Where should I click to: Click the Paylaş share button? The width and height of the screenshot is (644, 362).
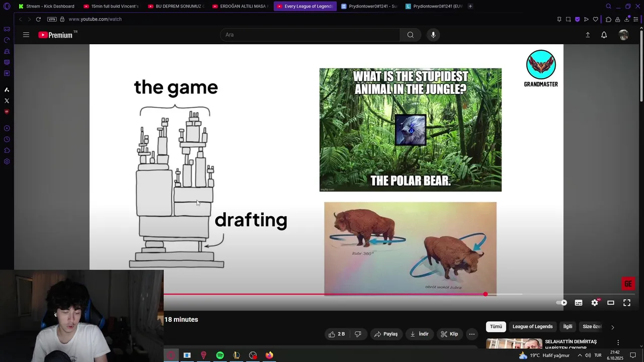(386, 334)
